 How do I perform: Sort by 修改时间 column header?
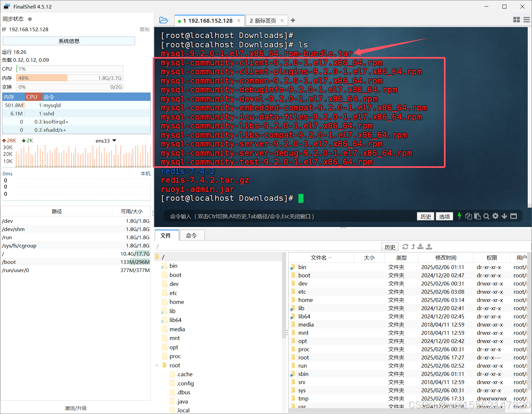[x=446, y=258]
